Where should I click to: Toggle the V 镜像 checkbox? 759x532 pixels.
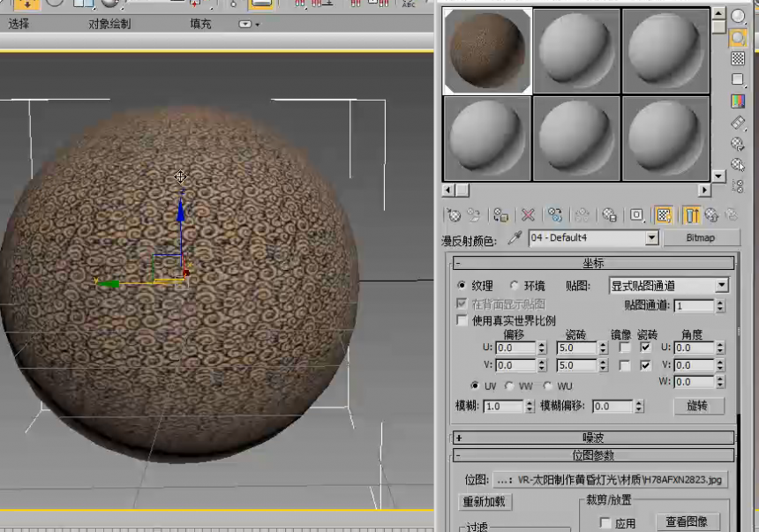coord(625,365)
